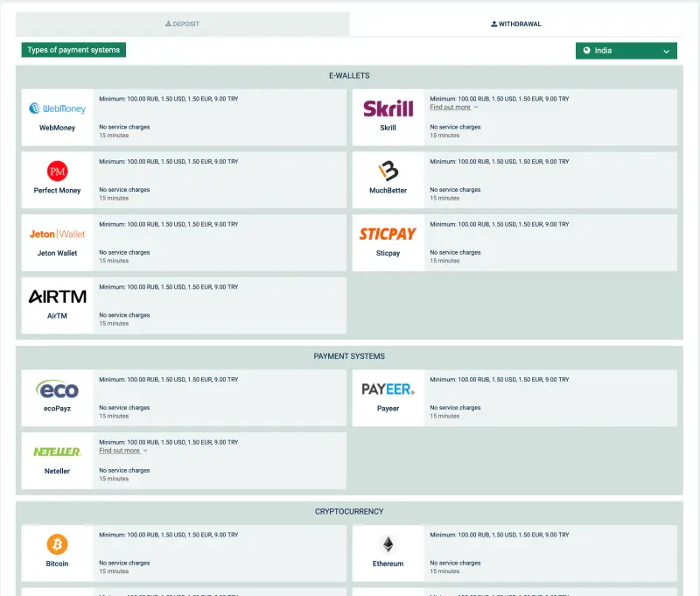Image resolution: width=700 pixels, height=596 pixels.
Task: Choose the Ethereum diamond icon
Action: click(388, 544)
